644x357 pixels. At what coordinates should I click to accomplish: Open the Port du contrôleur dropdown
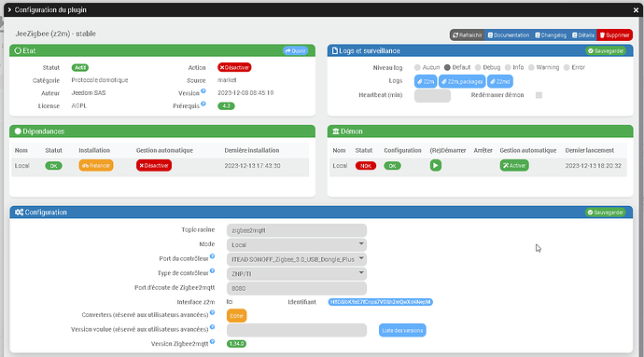pyautogui.click(x=297, y=259)
